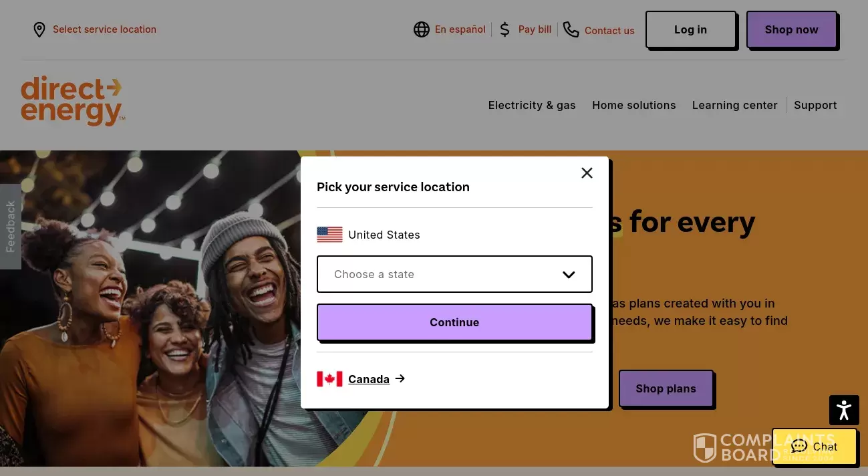Go to the Support page
Image resolution: width=868 pixels, height=476 pixels.
815,105
